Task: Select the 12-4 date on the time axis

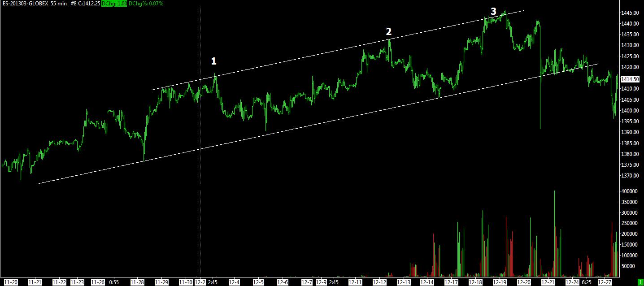Action: click(234, 282)
